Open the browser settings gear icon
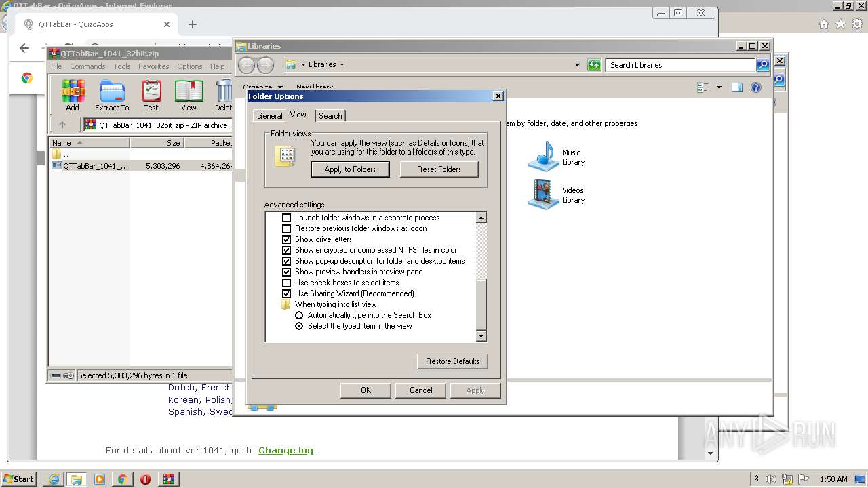Viewport: 868px width, 488px height. point(857,24)
